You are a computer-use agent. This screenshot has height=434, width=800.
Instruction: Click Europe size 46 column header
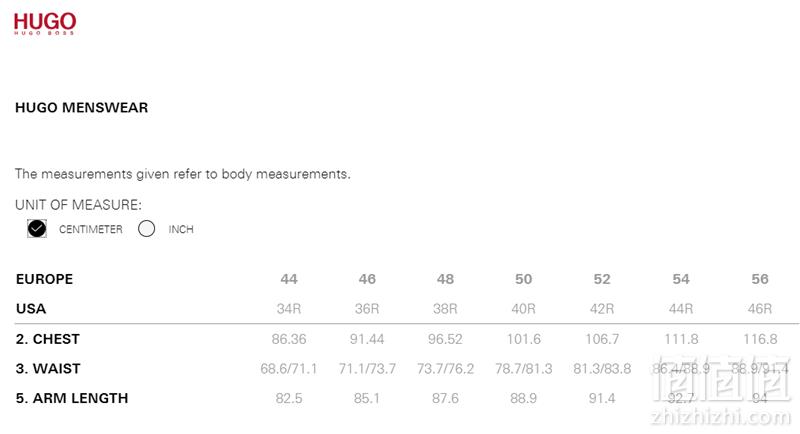click(x=367, y=279)
